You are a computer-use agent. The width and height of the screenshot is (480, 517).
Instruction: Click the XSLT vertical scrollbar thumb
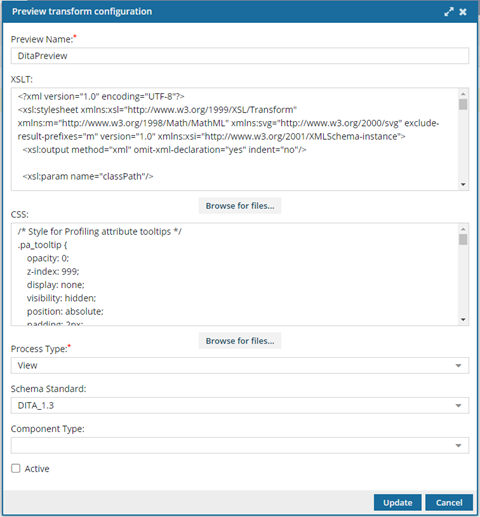463,104
